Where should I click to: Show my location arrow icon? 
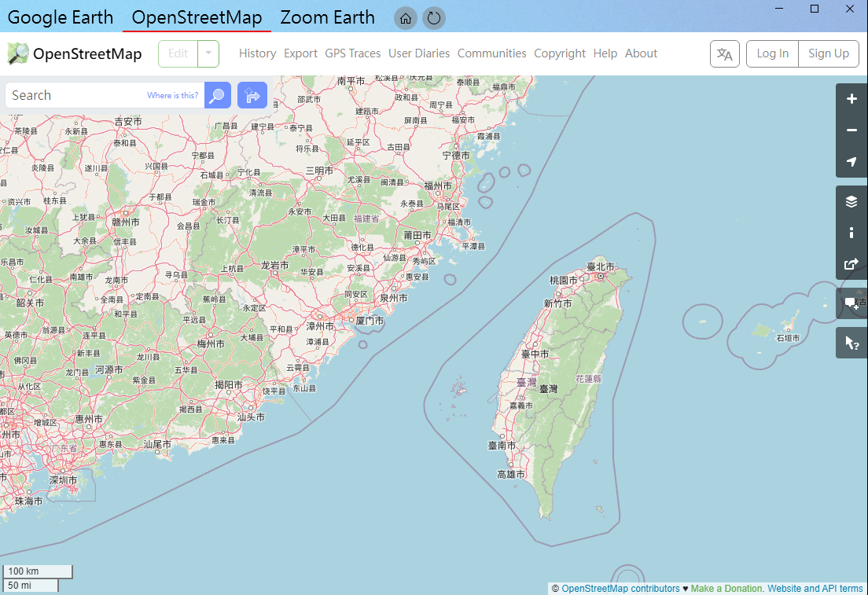[851, 162]
